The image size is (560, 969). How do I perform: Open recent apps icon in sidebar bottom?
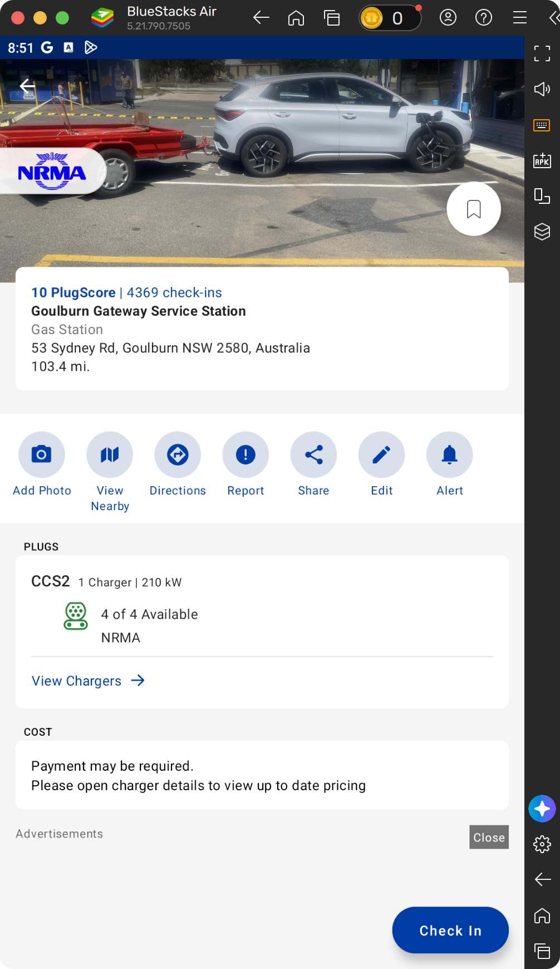pos(542,951)
